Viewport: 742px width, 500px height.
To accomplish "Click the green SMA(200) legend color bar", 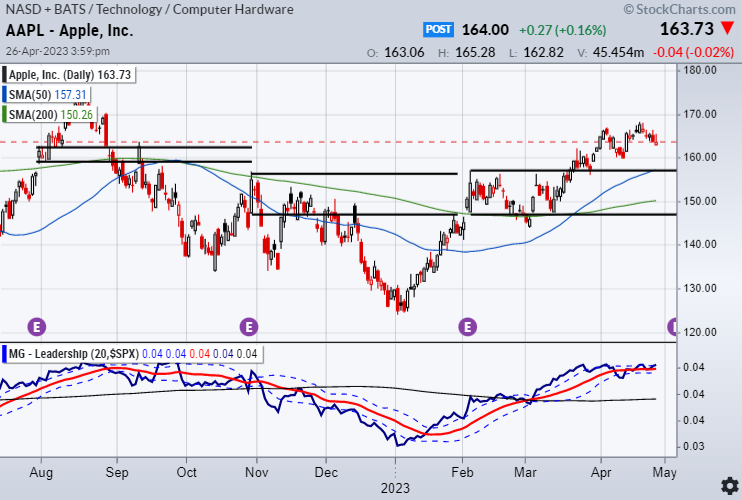I will pyautogui.click(x=5, y=115).
